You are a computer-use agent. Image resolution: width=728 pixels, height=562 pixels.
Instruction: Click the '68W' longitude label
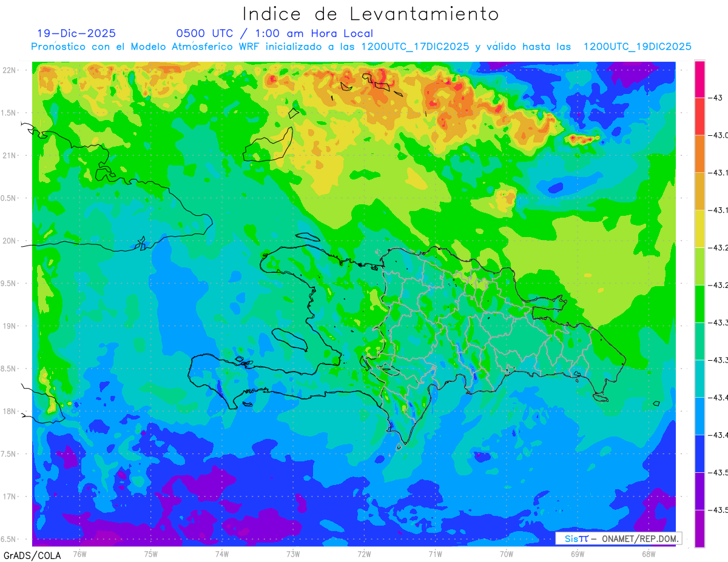pos(649,554)
